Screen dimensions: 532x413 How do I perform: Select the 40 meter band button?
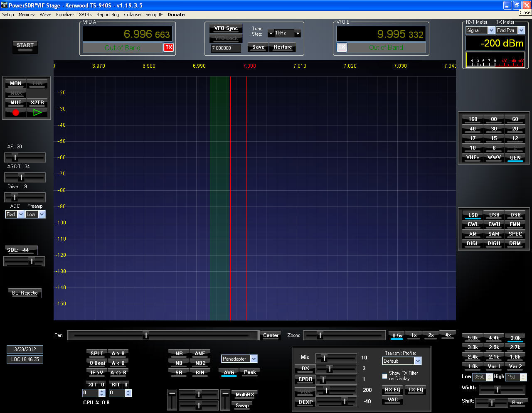click(473, 129)
